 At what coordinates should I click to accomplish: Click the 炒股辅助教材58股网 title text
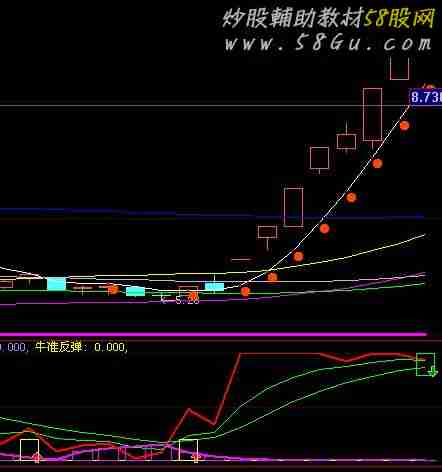[x=329, y=18]
